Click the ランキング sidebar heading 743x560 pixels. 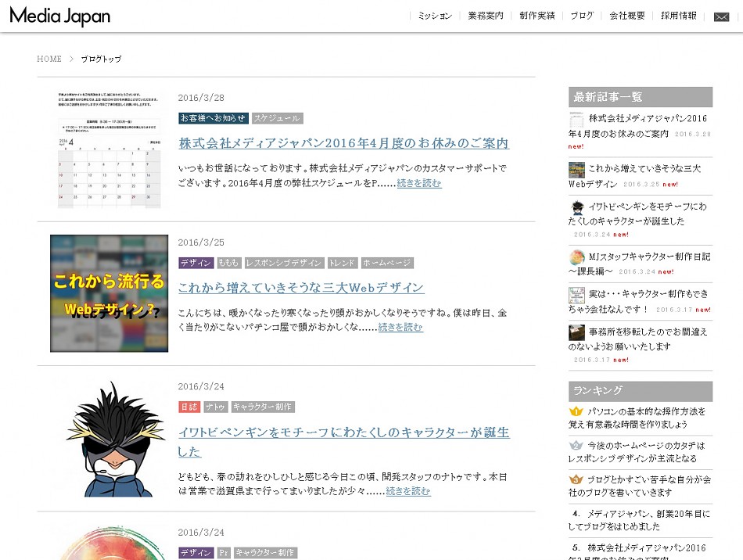tap(641, 391)
